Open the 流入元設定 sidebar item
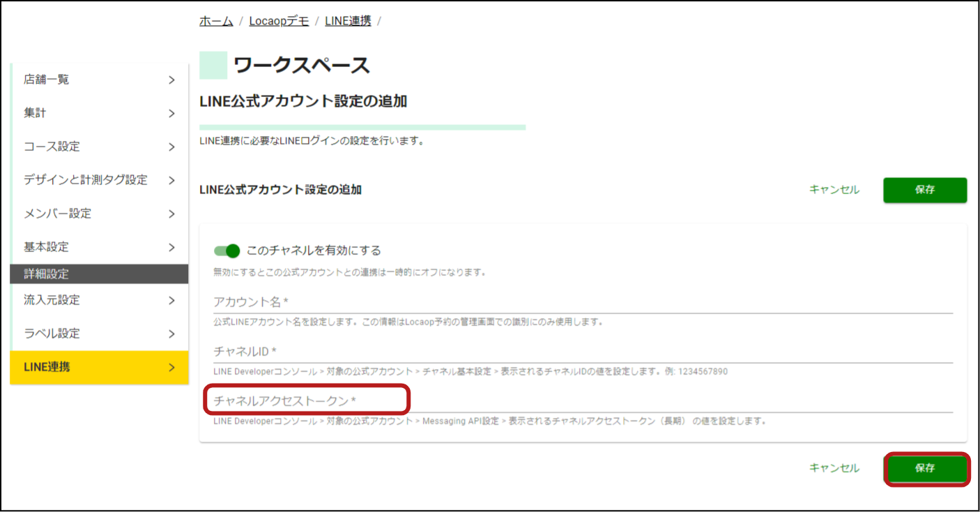Viewport: 980px width, 512px height. [100, 300]
